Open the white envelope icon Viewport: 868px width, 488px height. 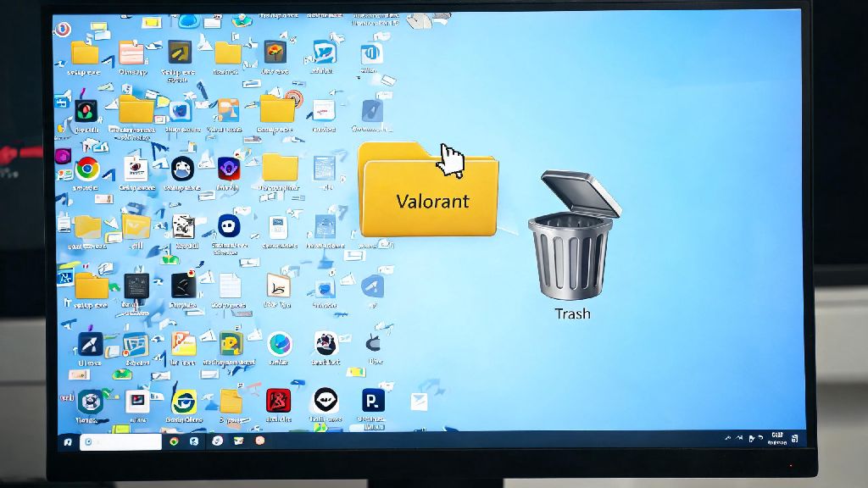(419, 402)
